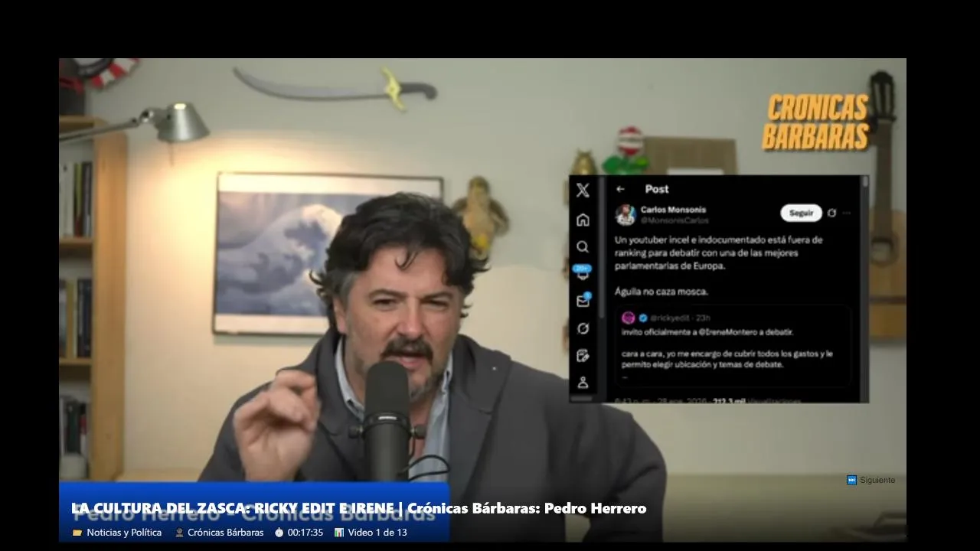The height and width of the screenshot is (551, 980).
Task: Click the Siguiente next video button
Action: click(871, 481)
